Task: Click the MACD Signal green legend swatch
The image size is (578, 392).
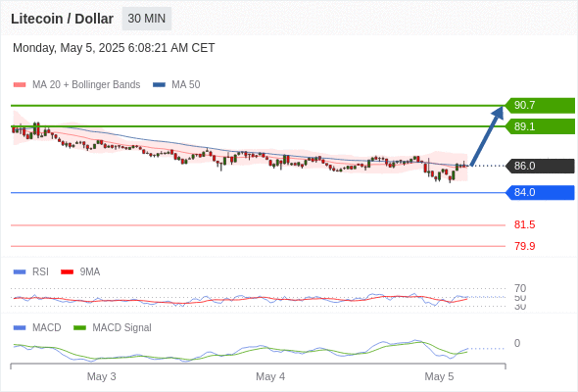Action: point(79,328)
